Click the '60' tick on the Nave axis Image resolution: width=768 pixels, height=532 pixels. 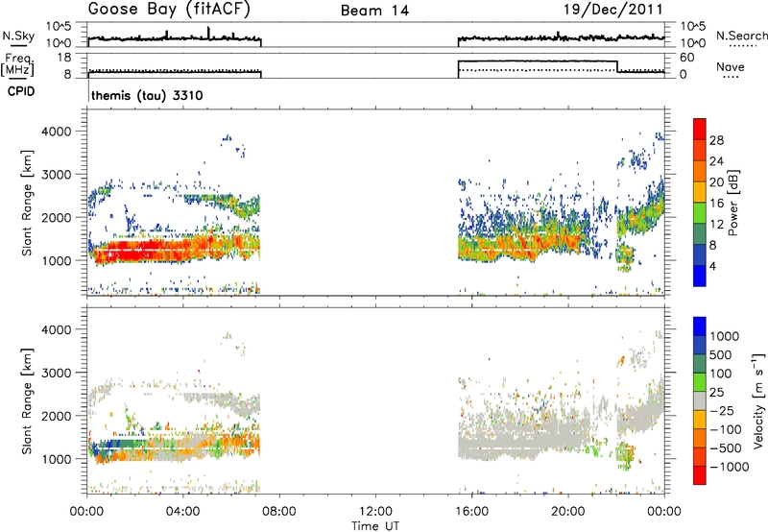(687, 58)
